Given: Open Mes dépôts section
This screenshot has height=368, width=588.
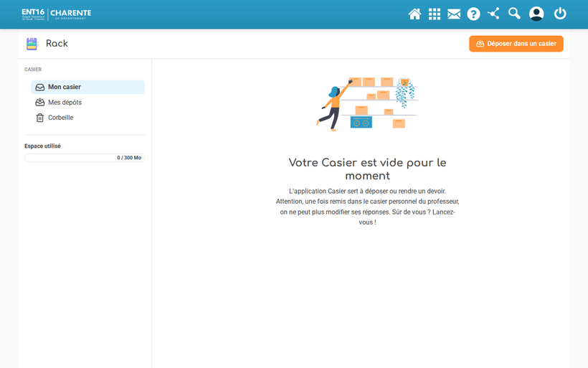Looking at the screenshot, I should (x=87, y=103).
